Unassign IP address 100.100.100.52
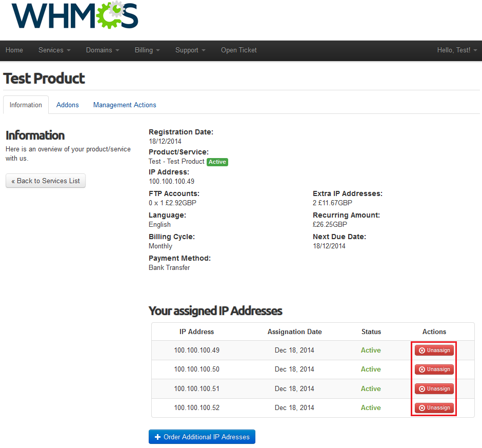 tap(434, 408)
